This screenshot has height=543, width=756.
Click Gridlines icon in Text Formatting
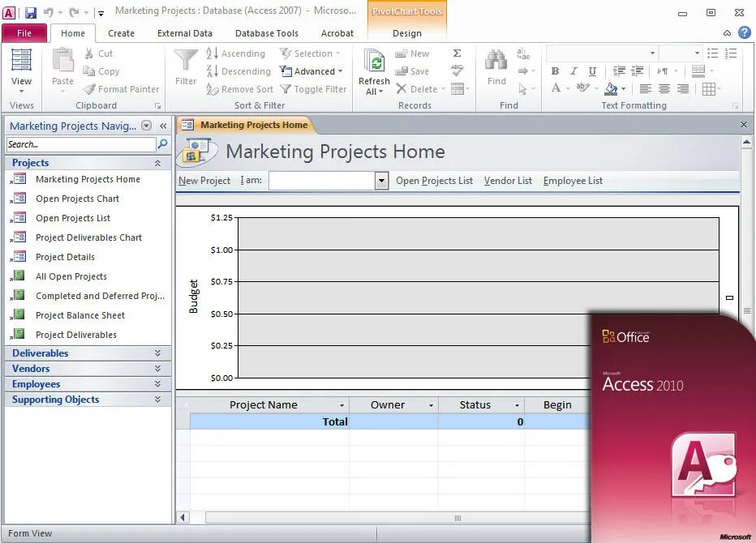(709, 88)
